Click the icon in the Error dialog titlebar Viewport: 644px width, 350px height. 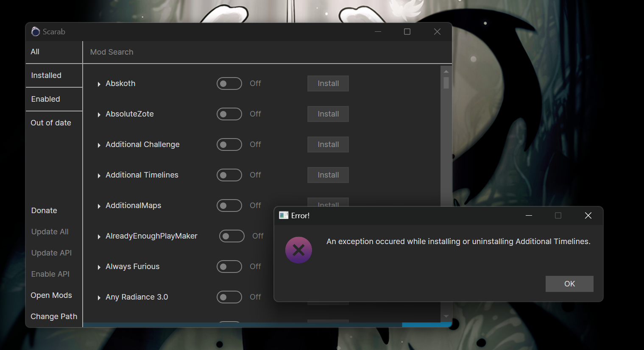pos(283,215)
